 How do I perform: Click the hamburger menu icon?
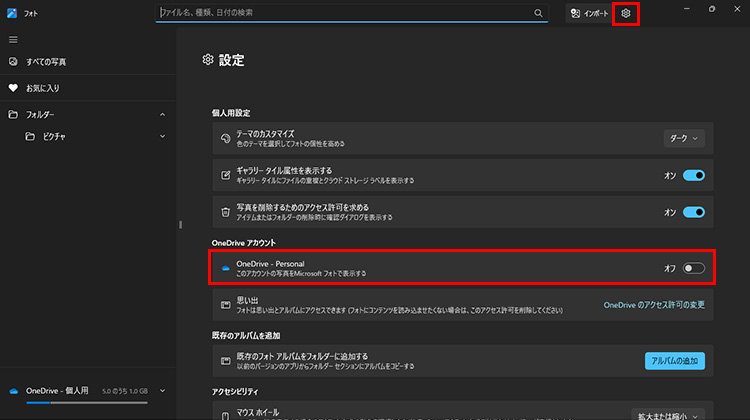pos(13,39)
